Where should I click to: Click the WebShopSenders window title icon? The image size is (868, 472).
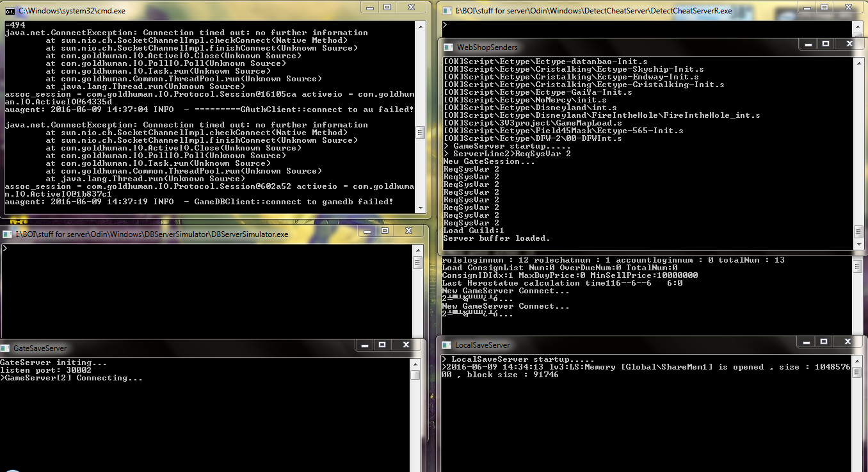[447, 47]
